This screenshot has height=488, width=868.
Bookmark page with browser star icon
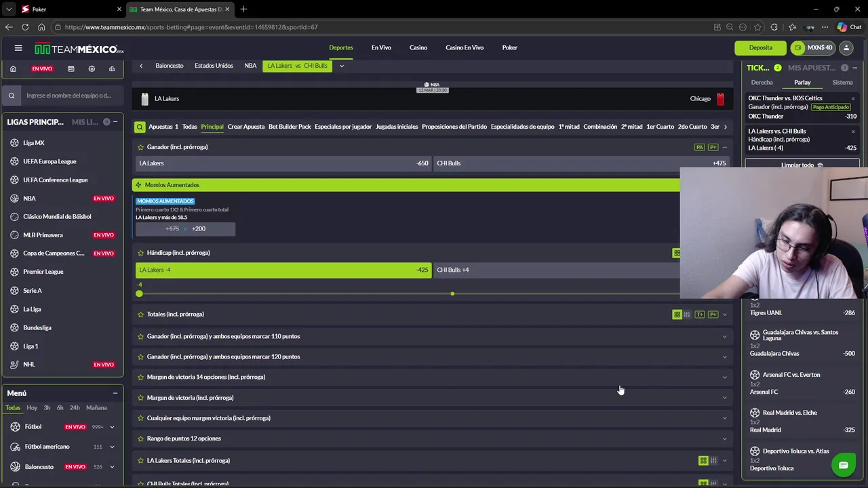click(x=757, y=27)
